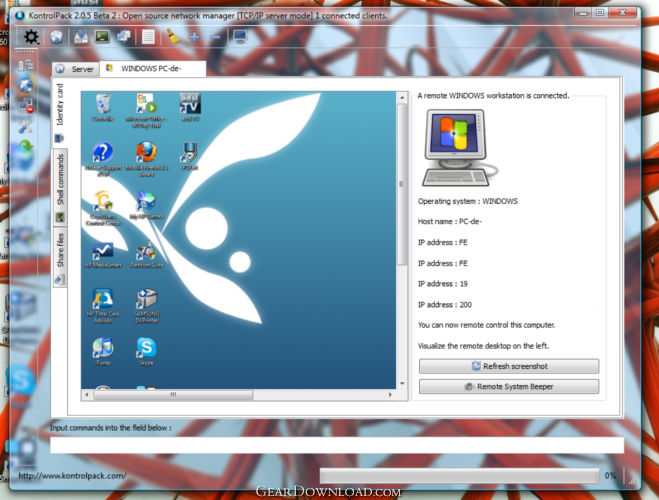Click the 'Host name : PC-de-' text
659x500 pixels.
click(449, 221)
